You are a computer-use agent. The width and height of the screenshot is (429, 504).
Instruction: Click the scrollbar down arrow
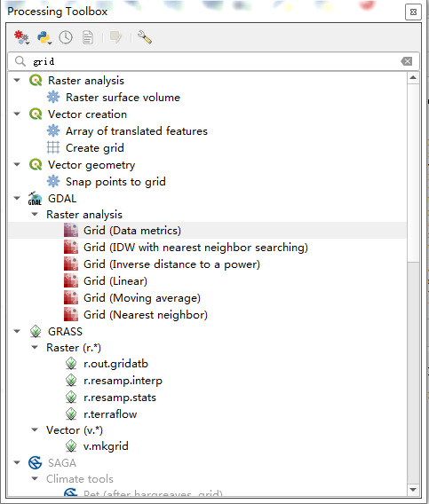click(413, 490)
